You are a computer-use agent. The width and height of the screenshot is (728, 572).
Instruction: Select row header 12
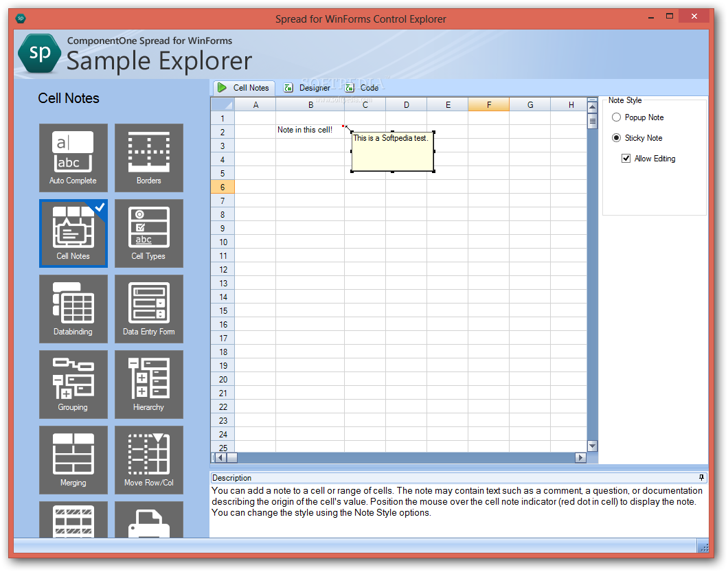pos(223,269)
